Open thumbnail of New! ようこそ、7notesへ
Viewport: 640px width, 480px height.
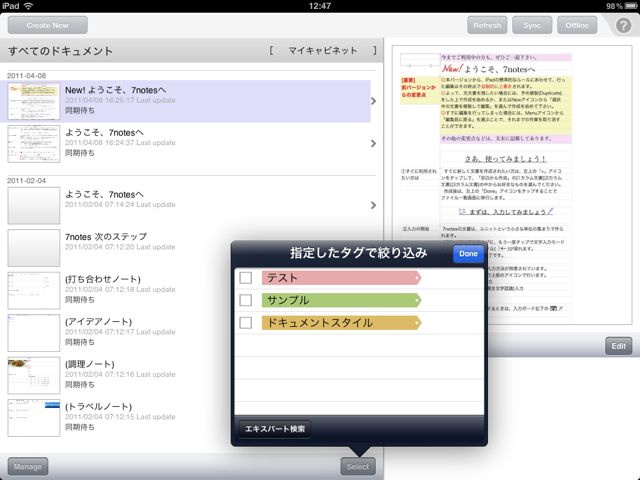tap(34, 101)
